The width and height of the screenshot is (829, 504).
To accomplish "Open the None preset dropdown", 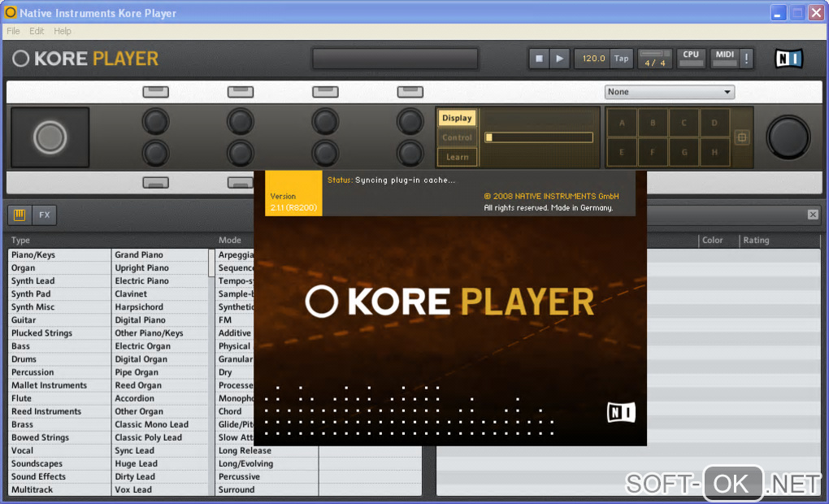I will (x=670, y=92).
